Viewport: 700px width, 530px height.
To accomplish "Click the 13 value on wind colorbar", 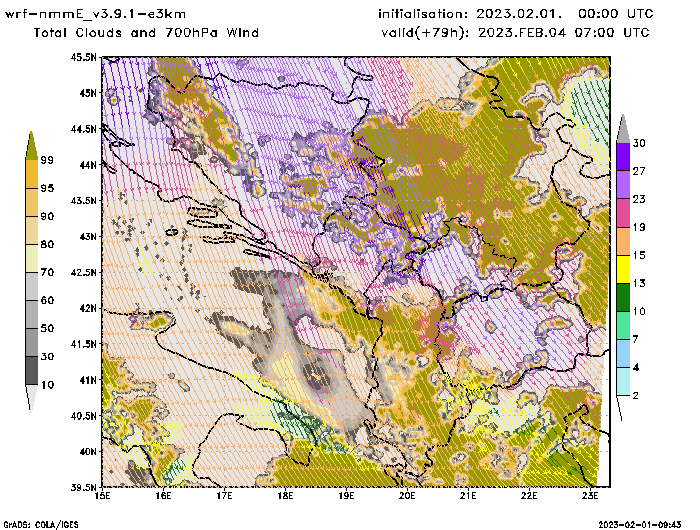I will click(639, 284).
